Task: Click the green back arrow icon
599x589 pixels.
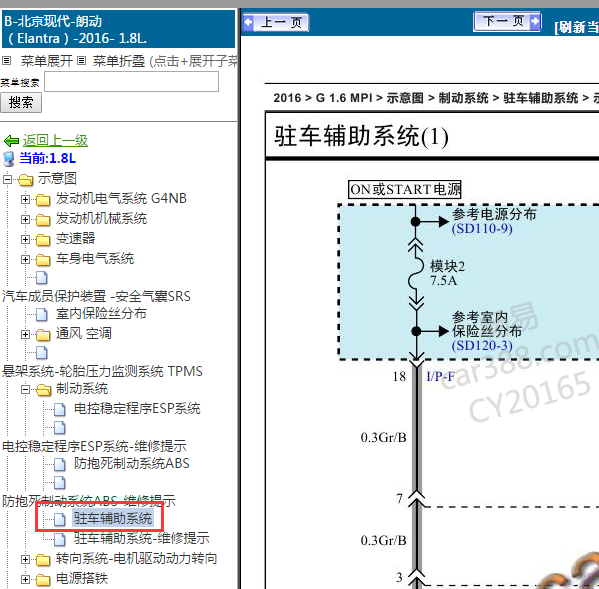Action: point(11,141)
